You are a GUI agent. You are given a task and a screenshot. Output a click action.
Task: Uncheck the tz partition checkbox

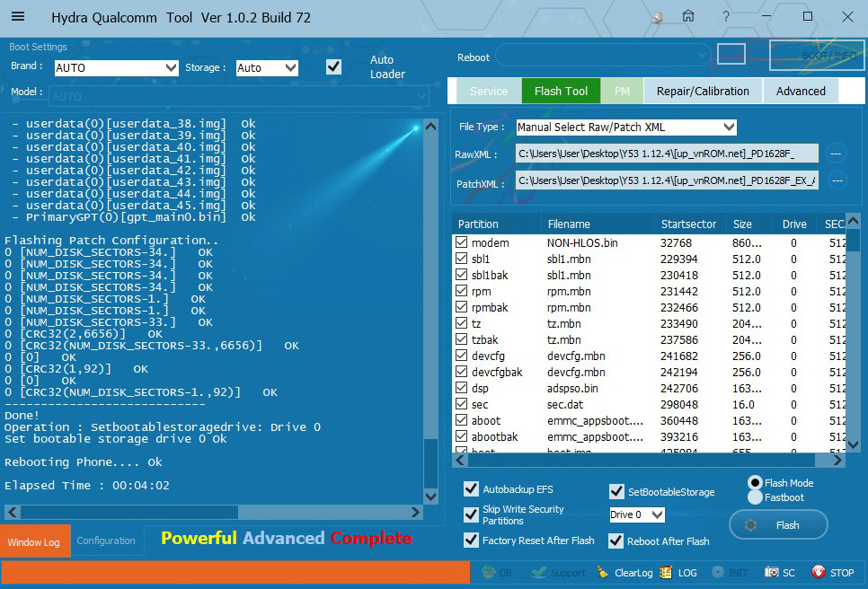tap(461, 323)
